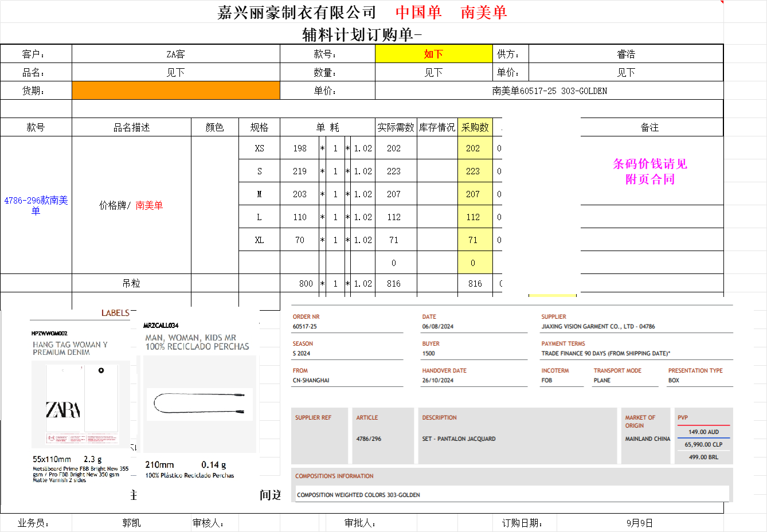Viewport: 767px width, 532px height.
Task: Select the yellow "如下" style number cell
Action: click(433, 54)
